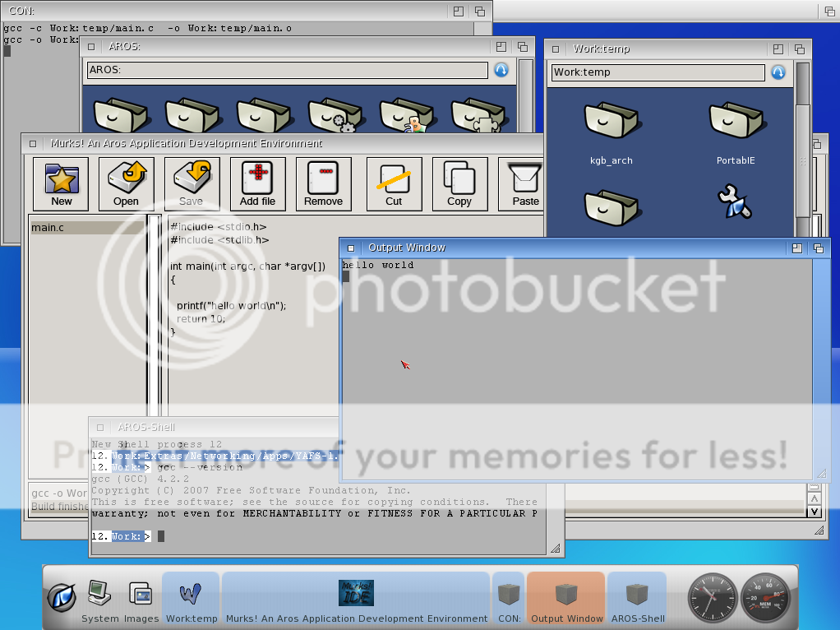Open the PortablE drawer in Work:temp
The image size is (840, 630).
click(x=736, y=133)
